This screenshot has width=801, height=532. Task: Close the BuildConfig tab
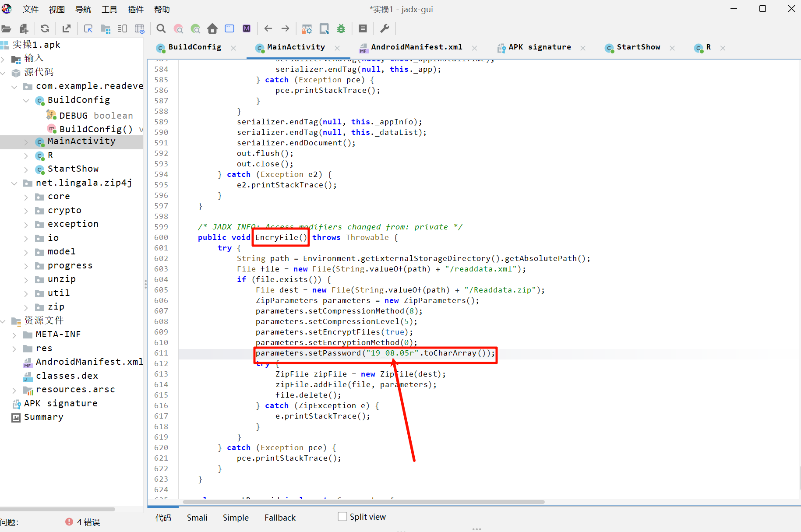(x=233, y=48)
